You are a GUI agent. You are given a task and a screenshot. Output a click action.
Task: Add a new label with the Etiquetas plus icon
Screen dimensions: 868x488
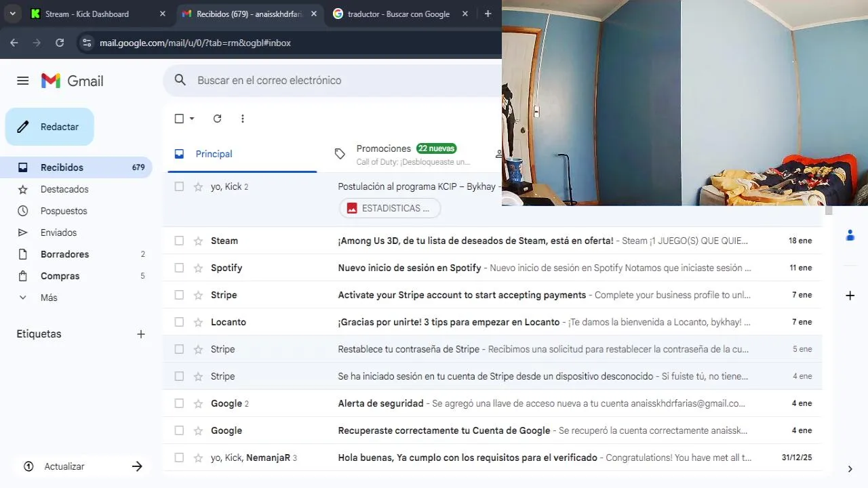click(141, 334)
